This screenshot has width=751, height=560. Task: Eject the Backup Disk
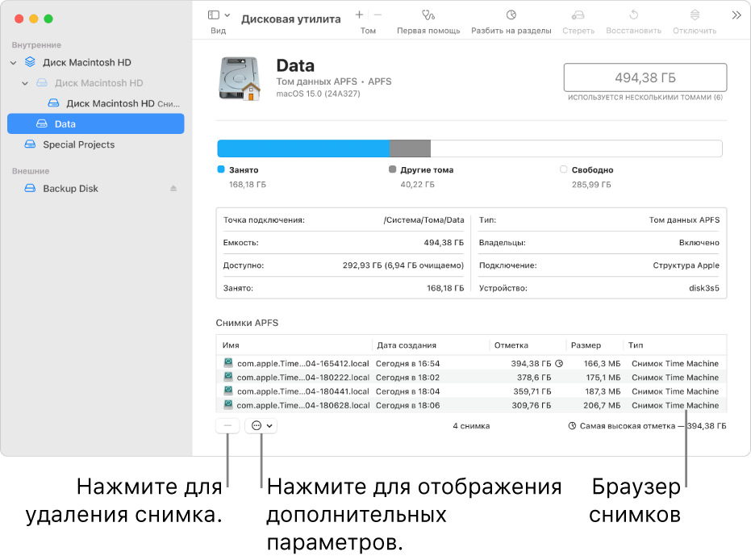tap(173, 188)
